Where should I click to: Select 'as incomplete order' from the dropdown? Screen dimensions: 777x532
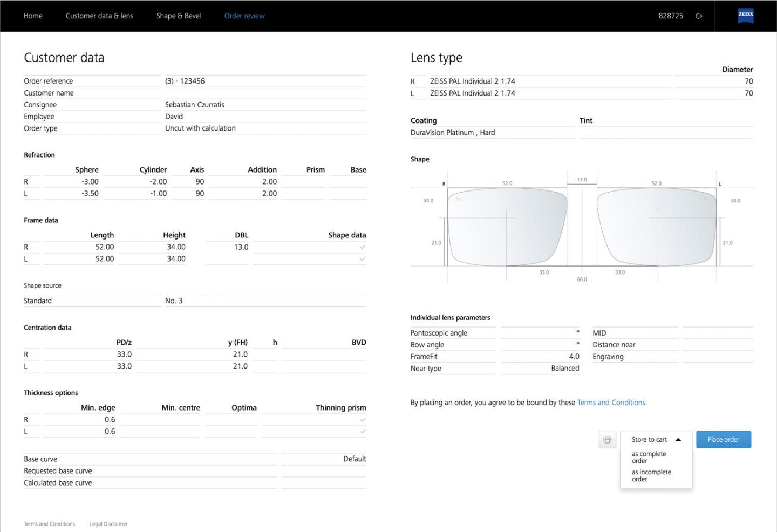651,475
